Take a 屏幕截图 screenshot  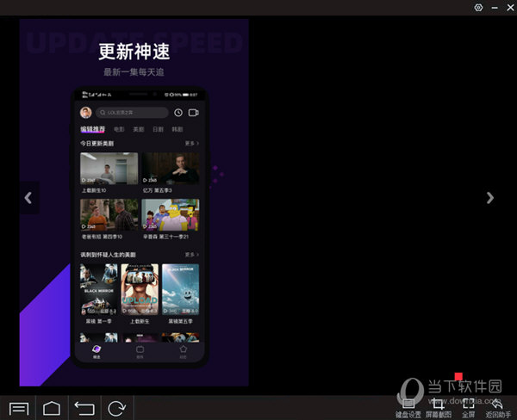click(439, 408)
